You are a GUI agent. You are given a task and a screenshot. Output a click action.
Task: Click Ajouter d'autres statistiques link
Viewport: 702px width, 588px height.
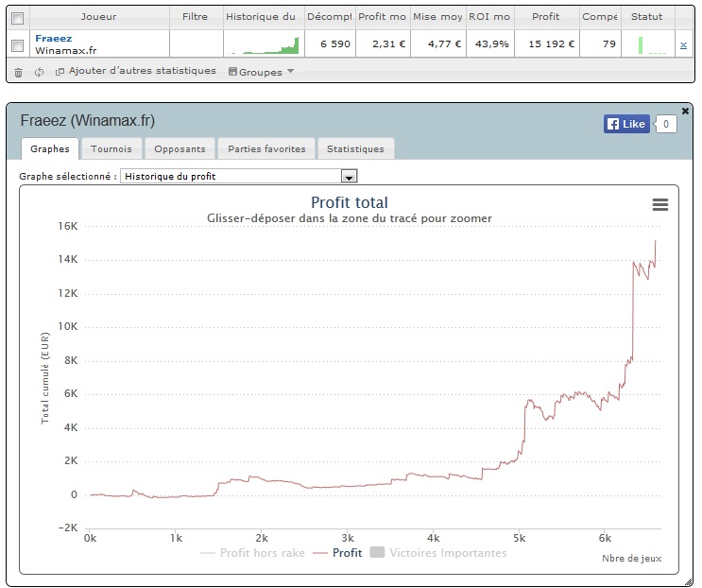coord(143,71)
